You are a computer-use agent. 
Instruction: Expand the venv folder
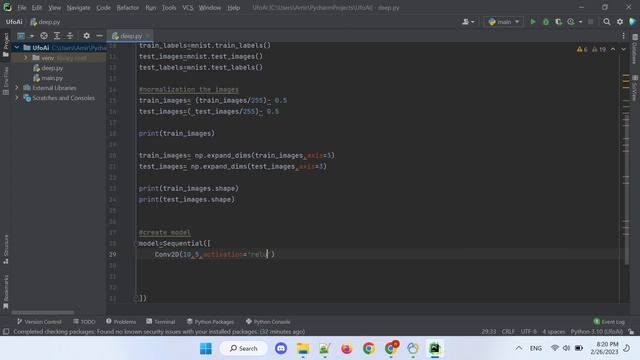coord(26,58)
